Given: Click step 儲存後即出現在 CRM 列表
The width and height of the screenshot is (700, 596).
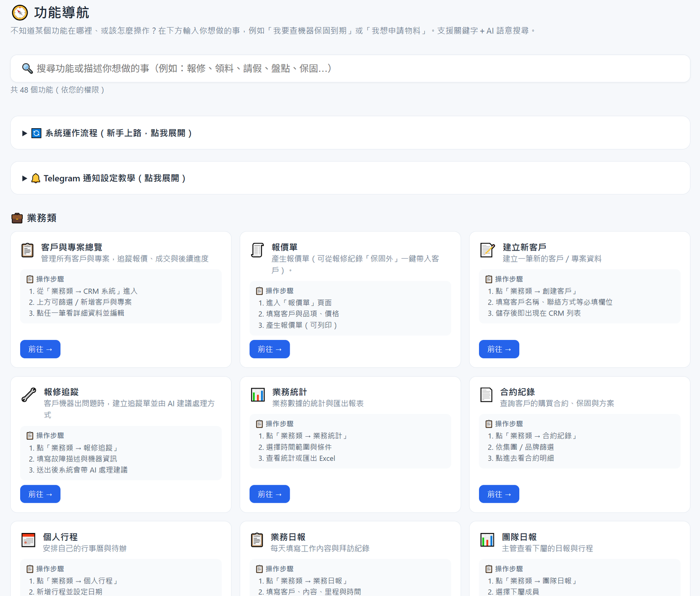Looking at the screenshot, I should (x=538, y=313).
